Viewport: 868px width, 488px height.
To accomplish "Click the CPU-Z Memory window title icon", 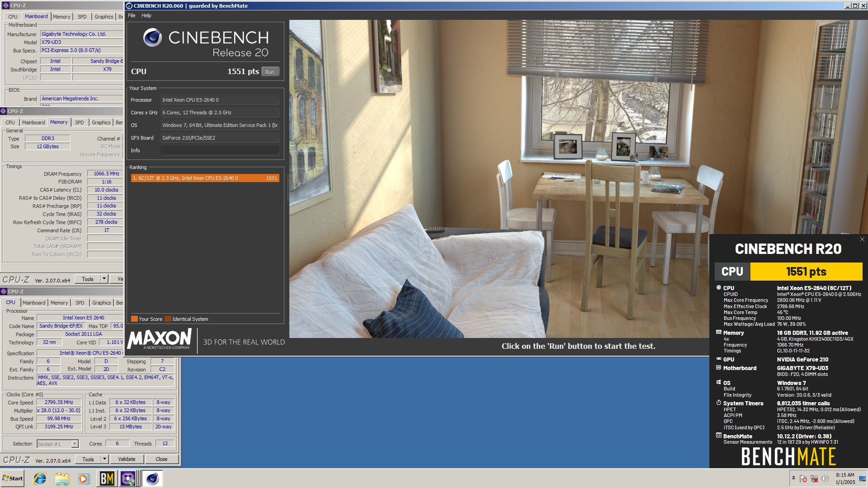I will [x=4, y=111].
